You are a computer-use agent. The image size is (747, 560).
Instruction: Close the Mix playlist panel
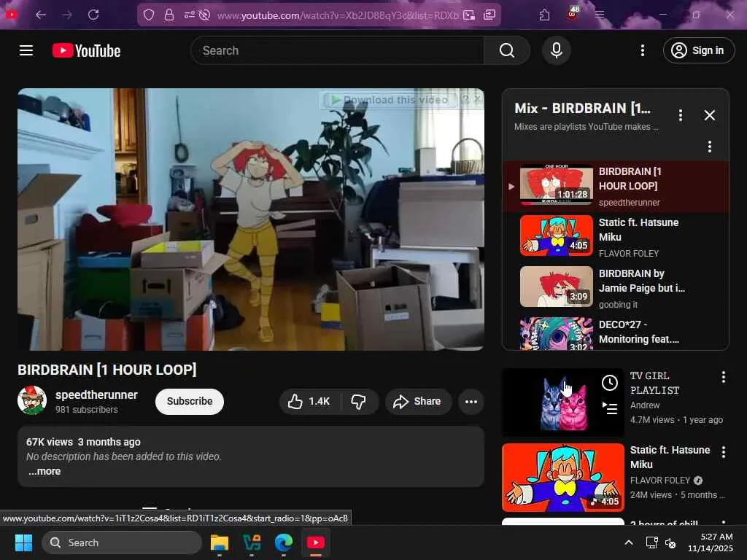click(709, 115)
